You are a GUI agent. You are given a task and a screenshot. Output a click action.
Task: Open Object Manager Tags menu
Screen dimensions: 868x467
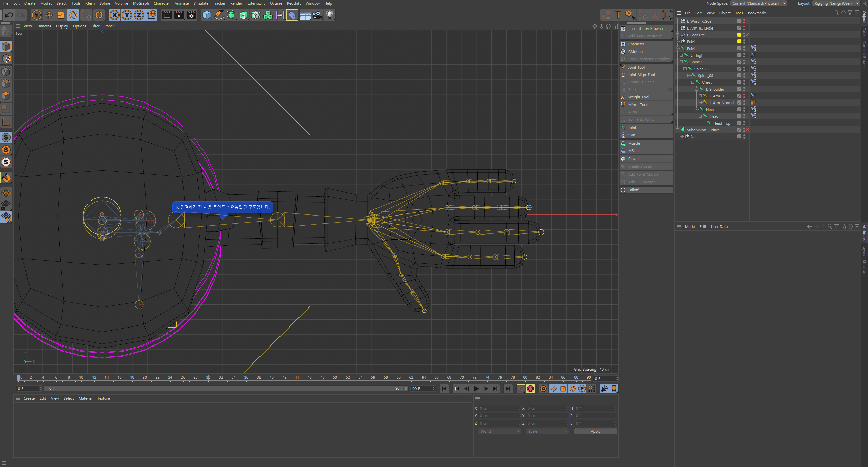click(x=739, y=13)
